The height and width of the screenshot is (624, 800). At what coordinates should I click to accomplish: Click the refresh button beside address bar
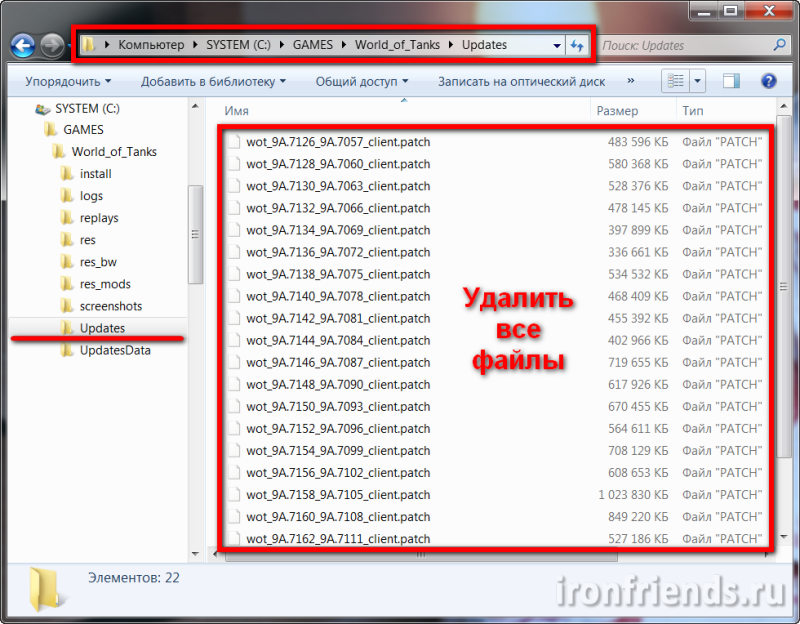(x=577, y=46)
